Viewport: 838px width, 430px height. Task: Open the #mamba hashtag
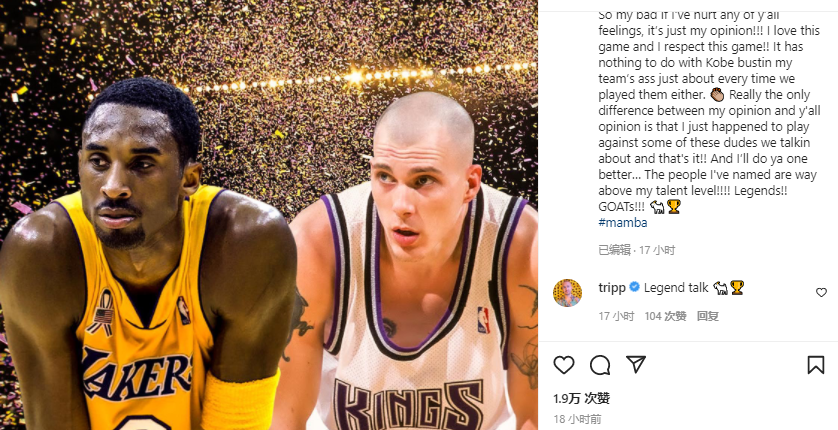click(x=623, y=223)
